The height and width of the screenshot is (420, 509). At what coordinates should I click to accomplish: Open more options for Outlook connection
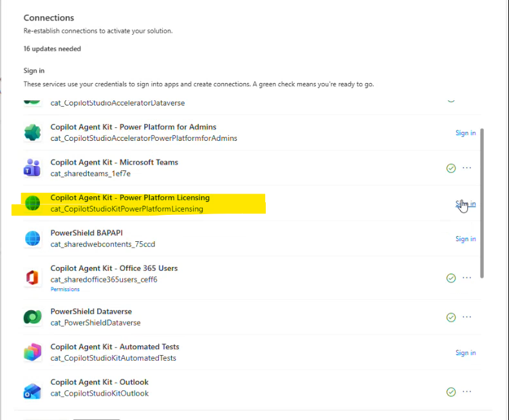(x=467, y=392)
